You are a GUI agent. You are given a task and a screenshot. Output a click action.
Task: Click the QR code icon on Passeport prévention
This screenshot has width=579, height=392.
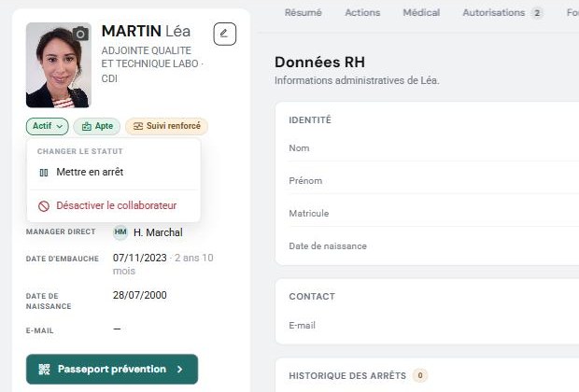tap(44, 369)
